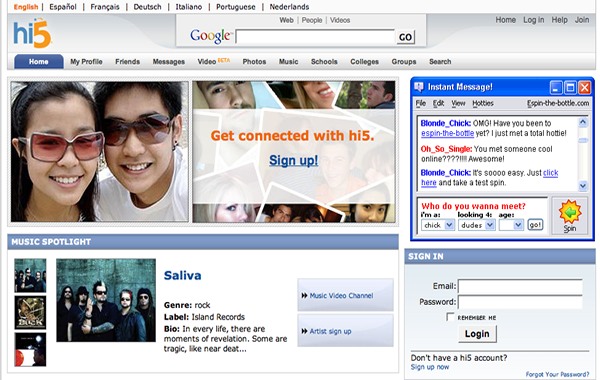Click chat window scroll down arrow

pyautogui.click(x=583, y=186)
